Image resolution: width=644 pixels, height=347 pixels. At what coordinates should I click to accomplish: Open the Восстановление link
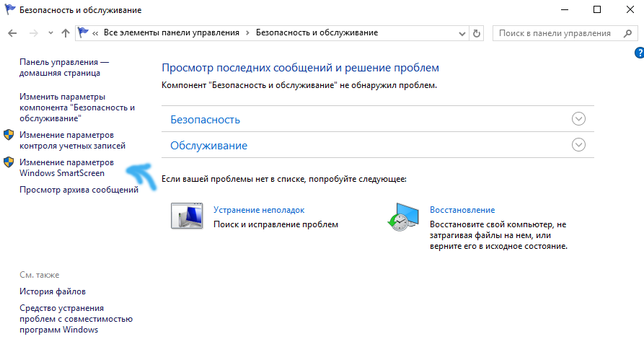click(462, 210)
